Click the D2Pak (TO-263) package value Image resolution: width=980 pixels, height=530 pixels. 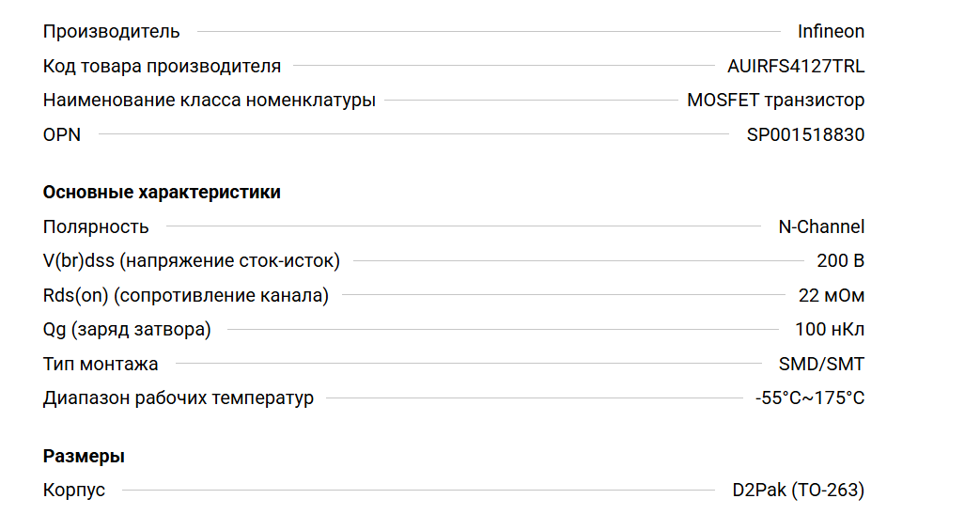[x=798, y=491]
